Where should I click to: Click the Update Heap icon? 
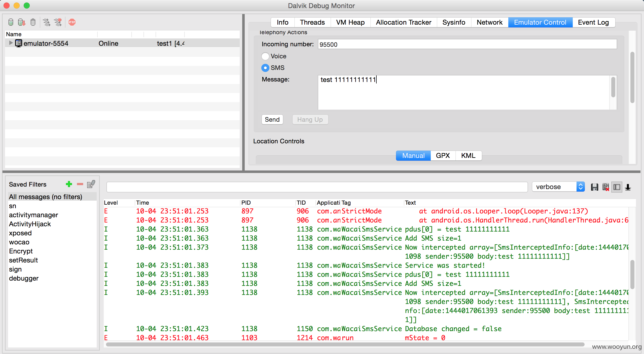pyautogui.click(x=11, y=22)
